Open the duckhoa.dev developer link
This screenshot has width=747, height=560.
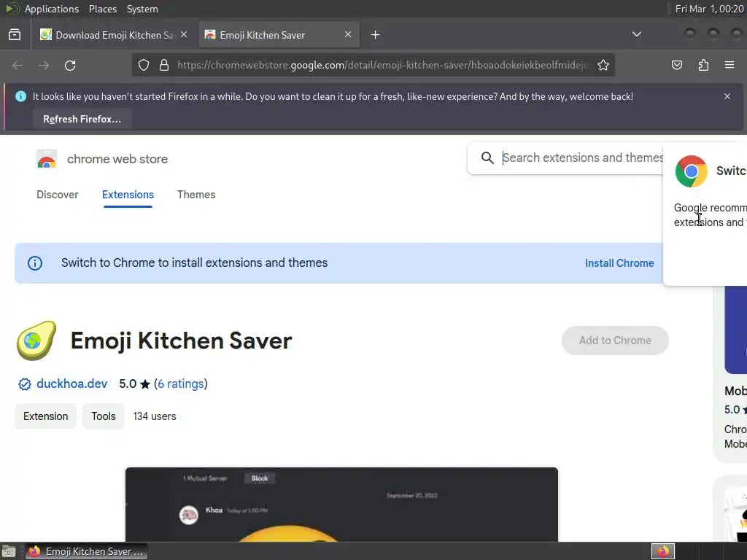(72, 384)
